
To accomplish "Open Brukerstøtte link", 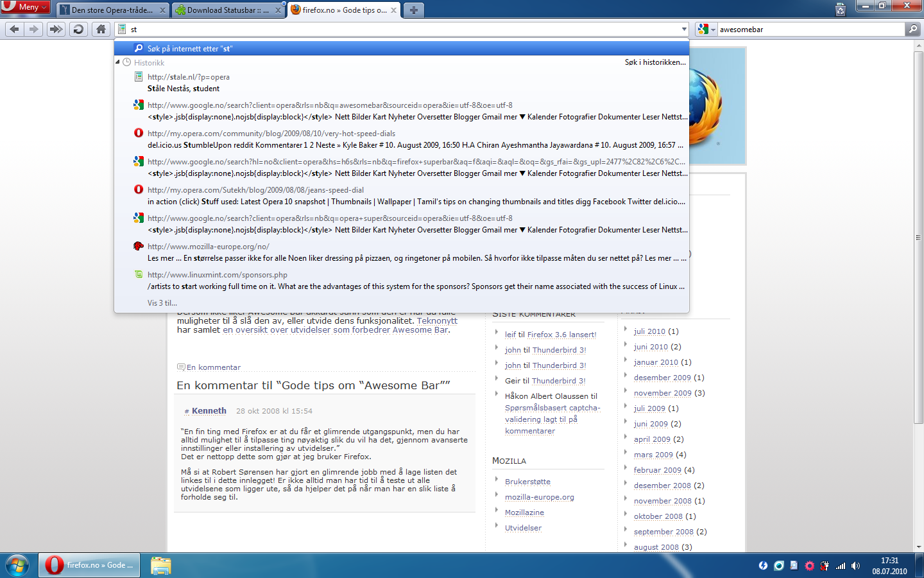I will (527, 482).
